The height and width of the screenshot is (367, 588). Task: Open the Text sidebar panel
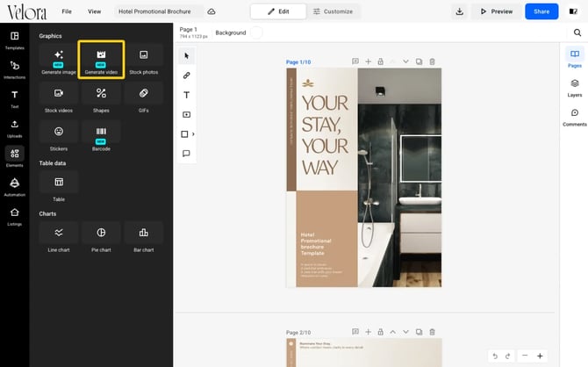tap(15, 99)
